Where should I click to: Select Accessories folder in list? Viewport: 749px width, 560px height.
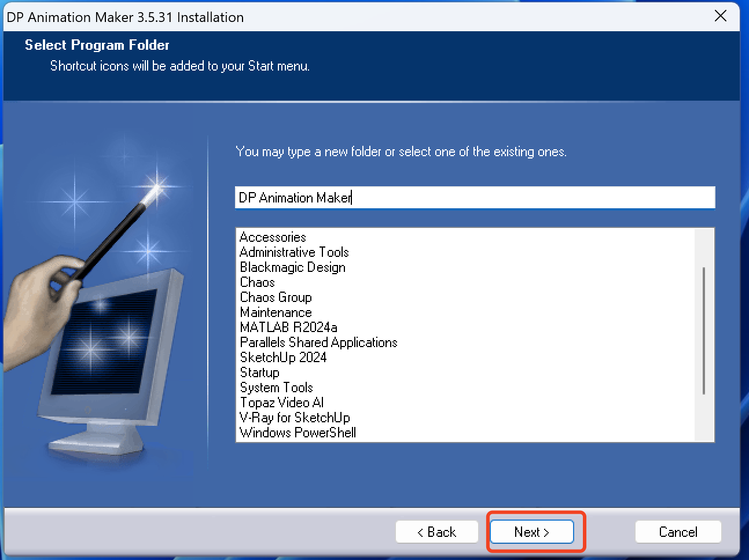click(273, 237)
